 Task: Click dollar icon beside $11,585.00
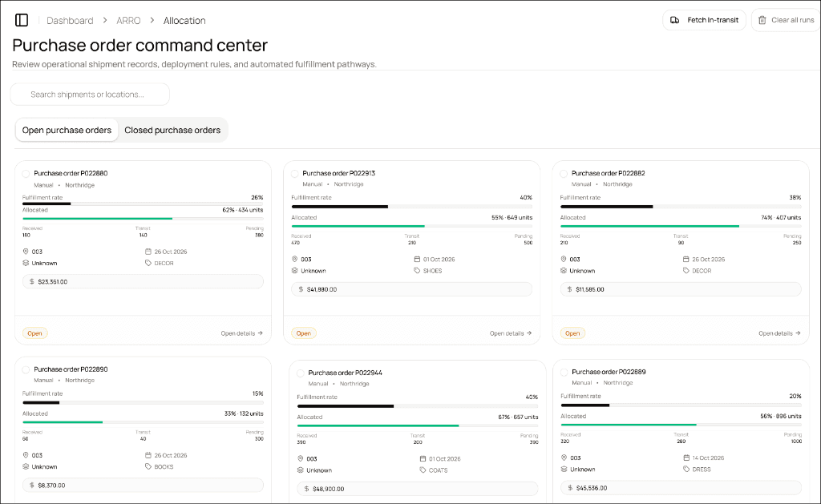point(570,289)
